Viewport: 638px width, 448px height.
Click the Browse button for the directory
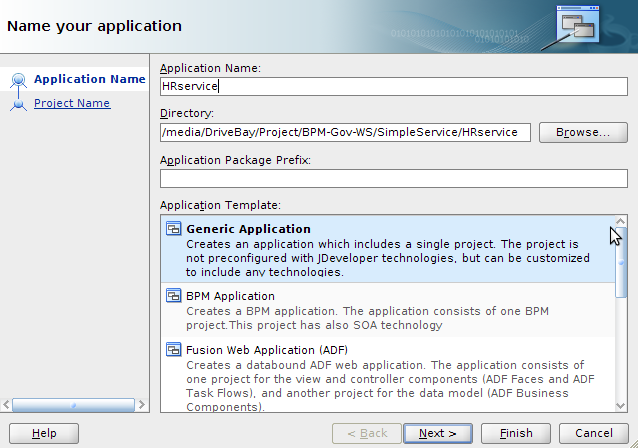tap(583, 132)
